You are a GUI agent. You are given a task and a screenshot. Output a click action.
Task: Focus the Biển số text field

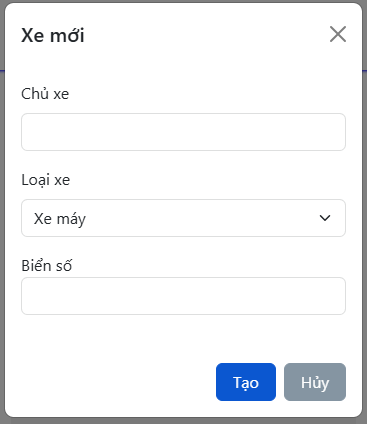pos(183,296)
